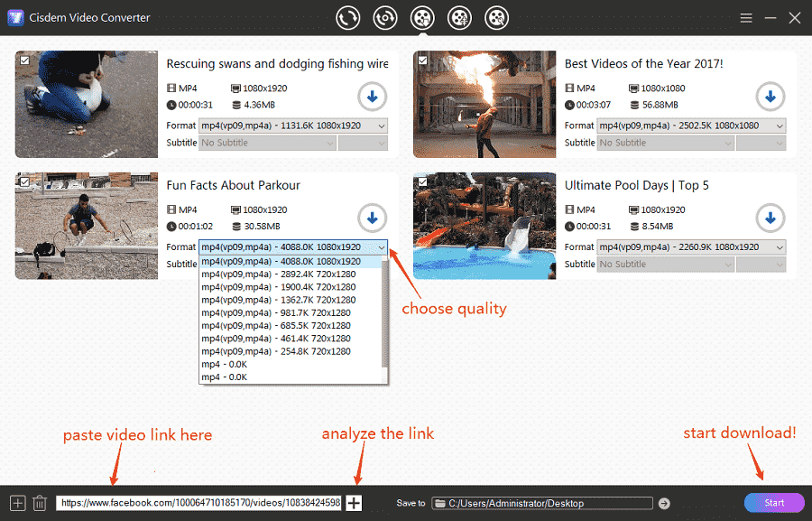The width and height of the screenshot is (812, 521).
Task: Open the Convert tab icon
Action: coord(347,18)
